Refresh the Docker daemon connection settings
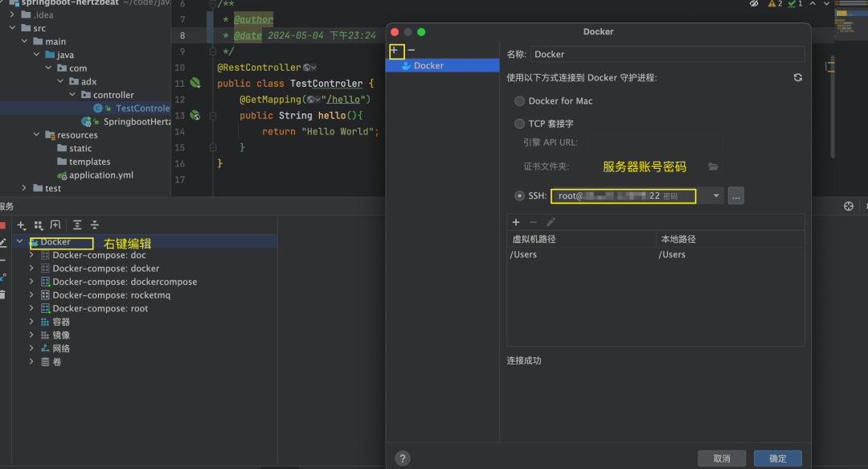Viewport: 868px width, 469px height. [798, 77]
